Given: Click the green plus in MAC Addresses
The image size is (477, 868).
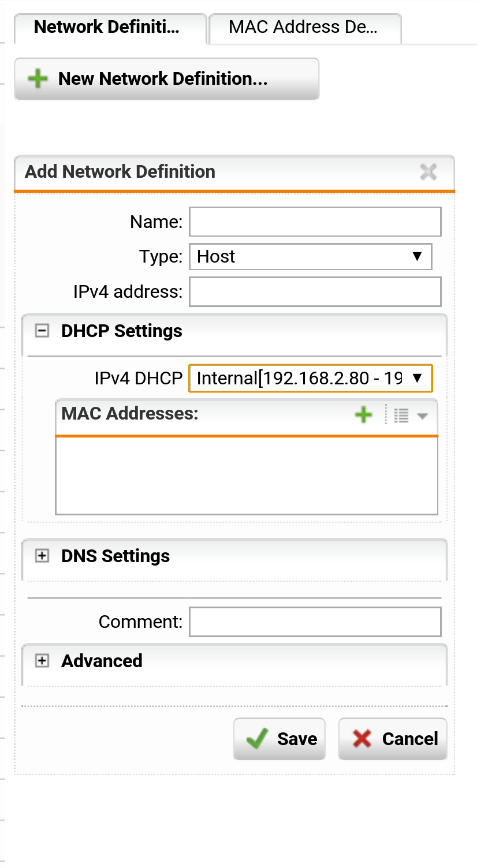Looking at the screenshot, I should click(x=363, y=414).
